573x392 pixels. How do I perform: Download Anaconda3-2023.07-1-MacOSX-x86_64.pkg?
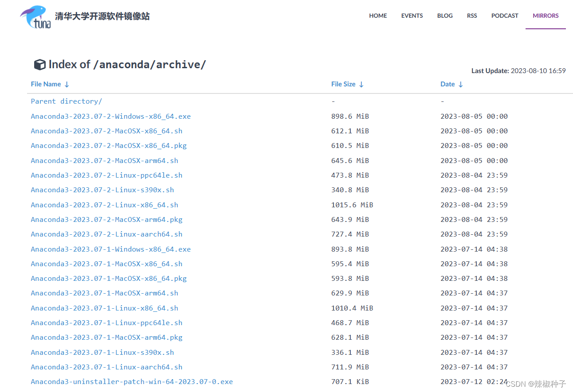tap(109, 279)
